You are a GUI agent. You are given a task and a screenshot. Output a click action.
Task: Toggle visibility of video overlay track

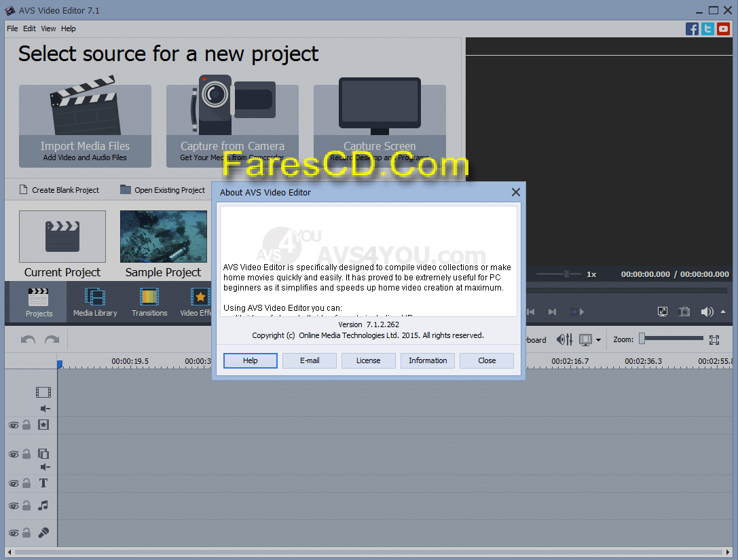point(14,455)
